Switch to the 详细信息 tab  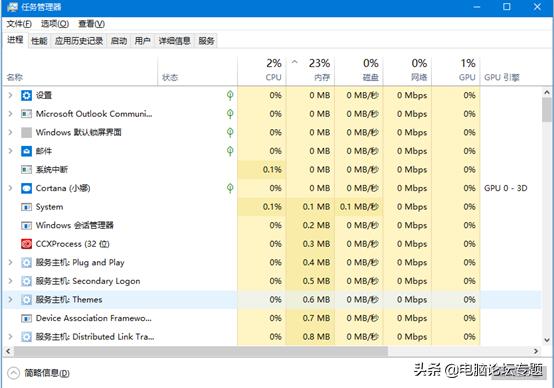(x=175, y=41)
